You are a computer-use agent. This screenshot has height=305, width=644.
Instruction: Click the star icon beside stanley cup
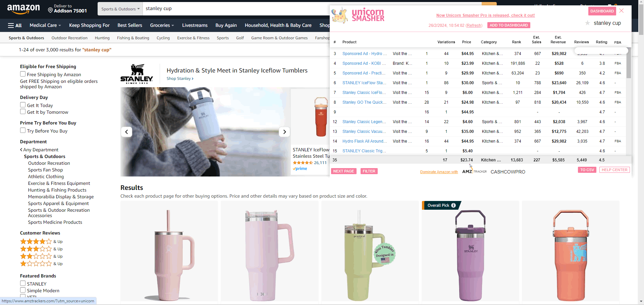pos(587,23)
